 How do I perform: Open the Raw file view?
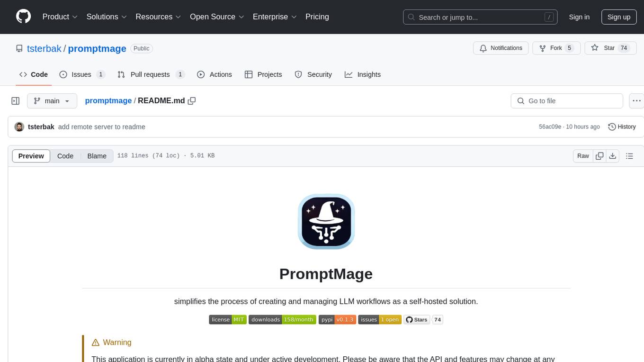pyautogui.click(x=583, y=156)
